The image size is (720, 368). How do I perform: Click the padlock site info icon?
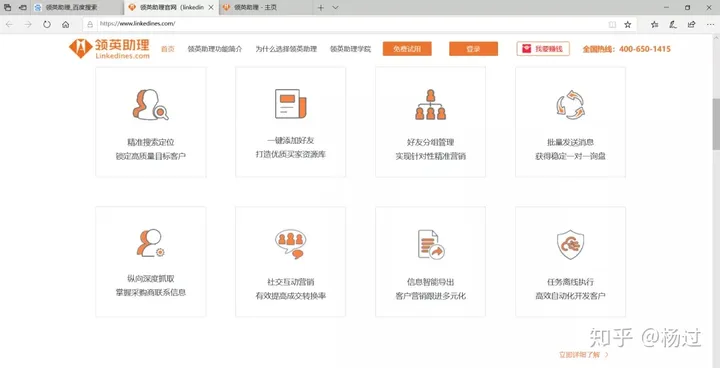point(90,24)
